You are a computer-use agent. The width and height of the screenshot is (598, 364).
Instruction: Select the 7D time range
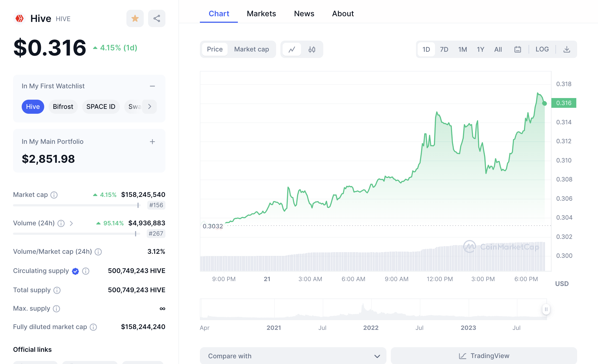click(x=444, y=49)
